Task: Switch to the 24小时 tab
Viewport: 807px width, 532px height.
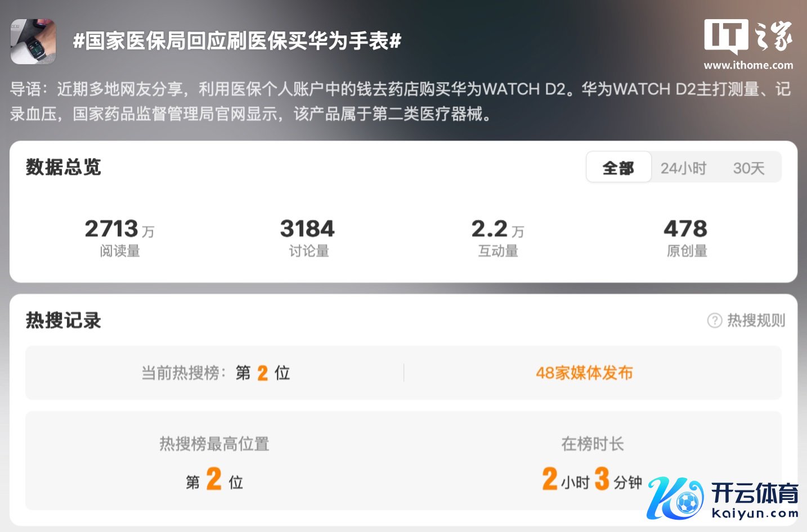Action: 683,168
